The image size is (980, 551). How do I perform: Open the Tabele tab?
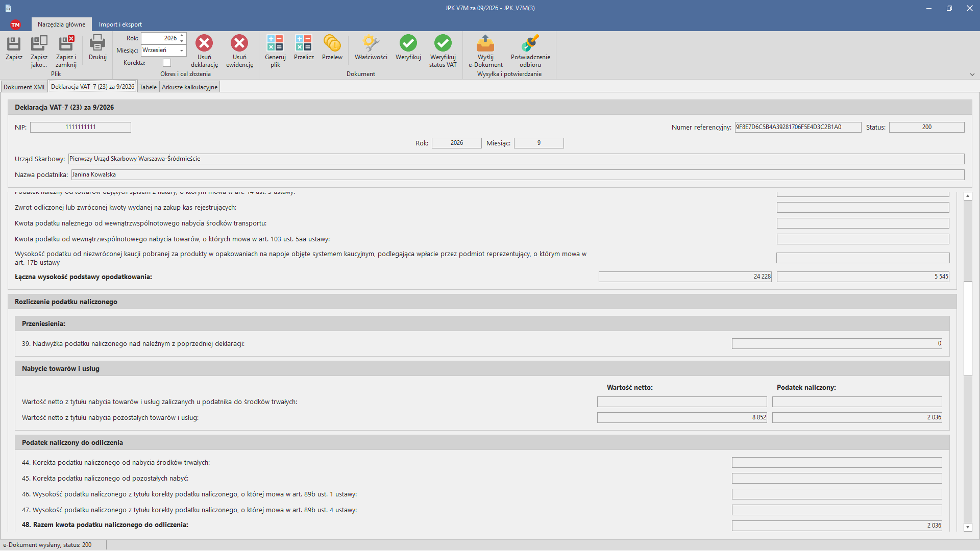point(148,87)
